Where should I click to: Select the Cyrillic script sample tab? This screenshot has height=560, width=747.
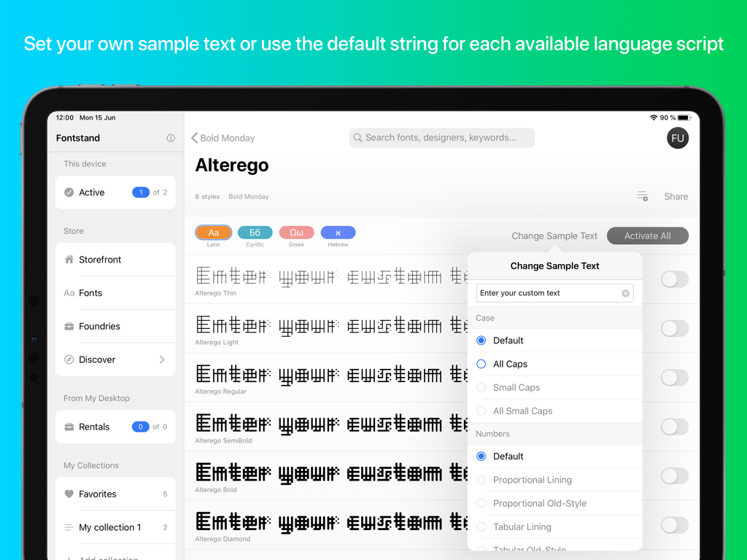(255, 233)
